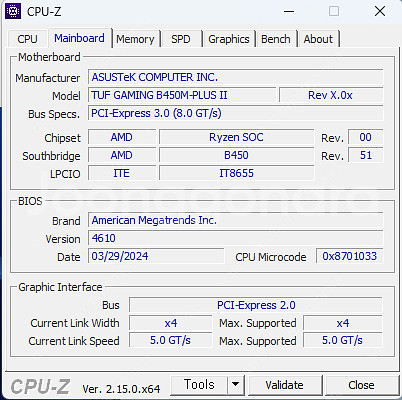
Task: Expand the Tools dropdown arrow
Action: pos(236,385)
